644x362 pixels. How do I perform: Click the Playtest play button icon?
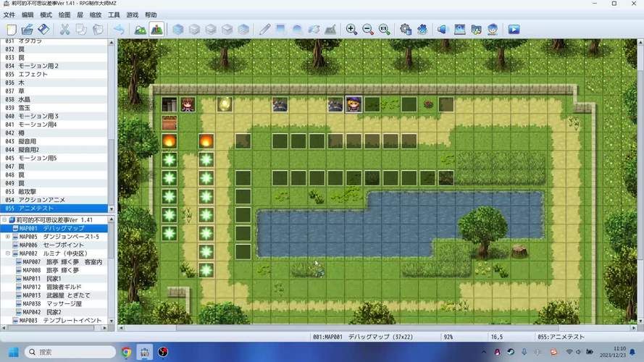[514, 30]
